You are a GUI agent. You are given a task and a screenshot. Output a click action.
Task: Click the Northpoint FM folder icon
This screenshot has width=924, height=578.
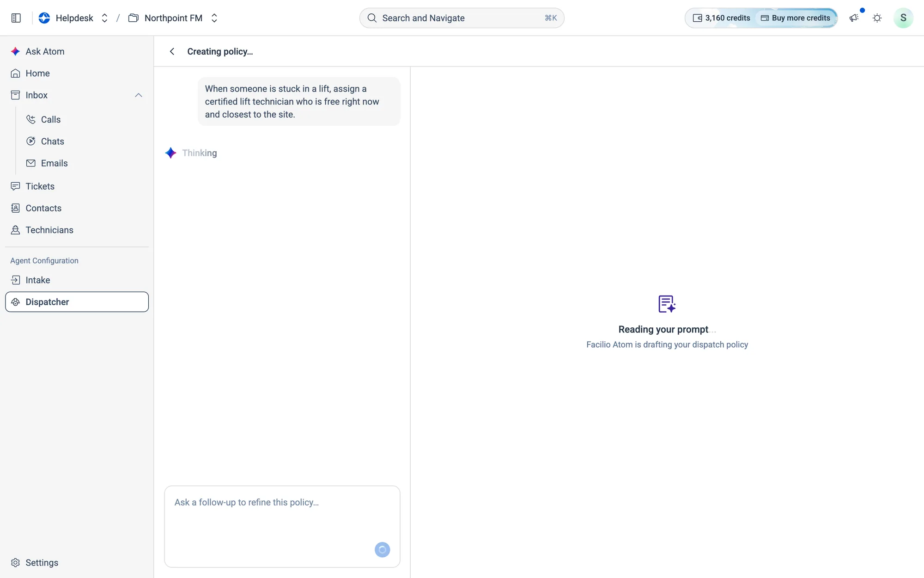coord(134,18)
